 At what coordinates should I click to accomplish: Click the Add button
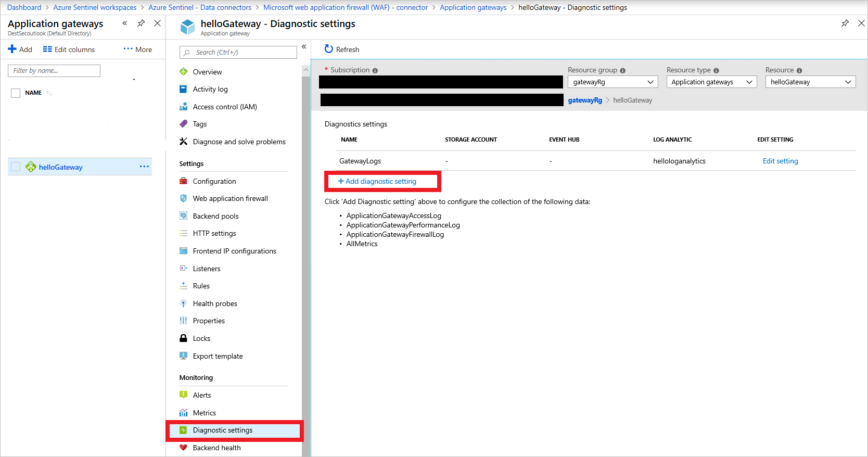tap(20, 49)
